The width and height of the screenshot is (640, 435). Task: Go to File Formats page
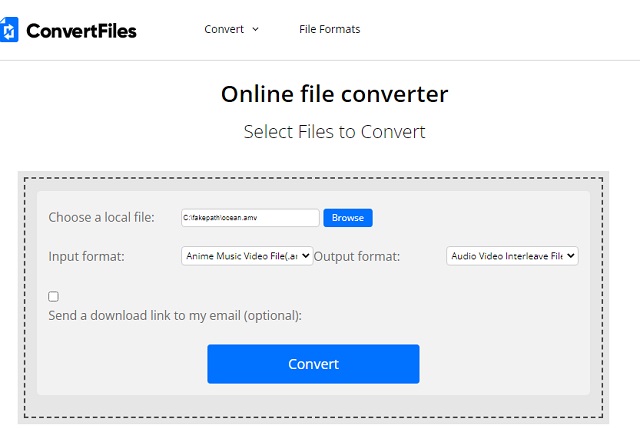(x=329, y=29)
